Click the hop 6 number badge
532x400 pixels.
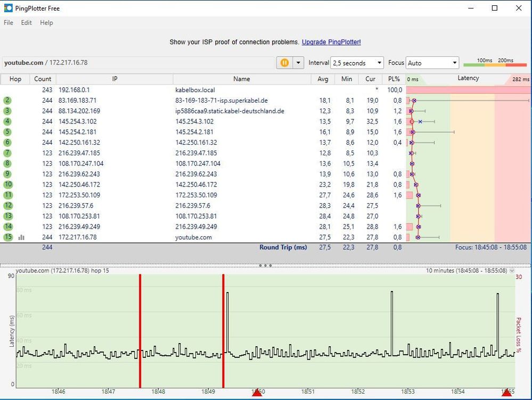(7, 143)
